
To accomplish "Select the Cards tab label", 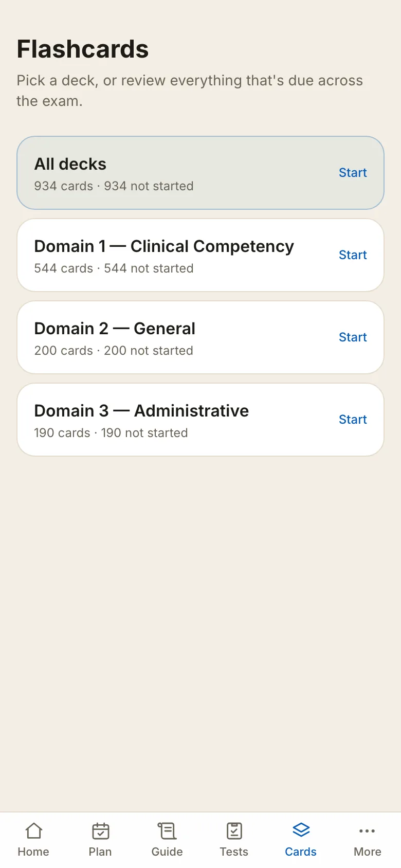I will click(x=301, y=852).
